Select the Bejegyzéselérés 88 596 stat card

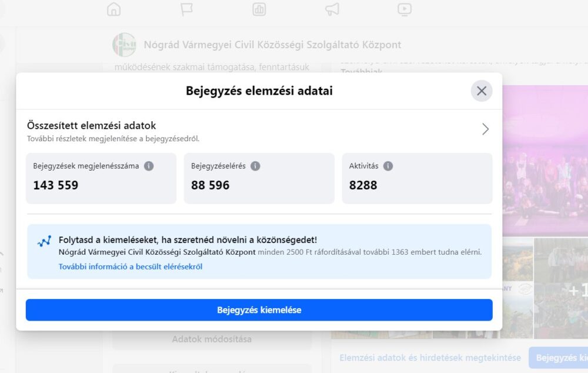tap(259, 178)
